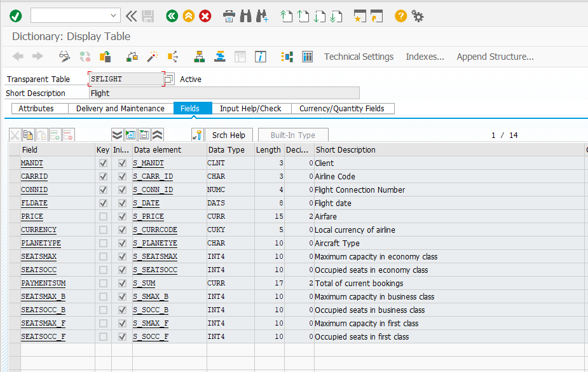Click the Expand All double-chevron icon

(117, 135)
